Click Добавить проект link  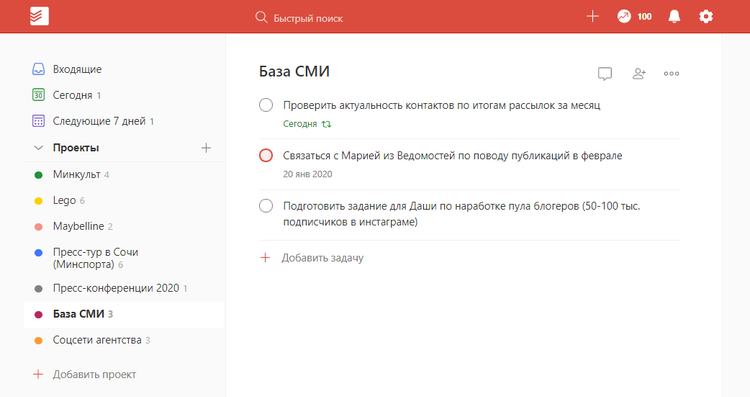click(94, 375)
